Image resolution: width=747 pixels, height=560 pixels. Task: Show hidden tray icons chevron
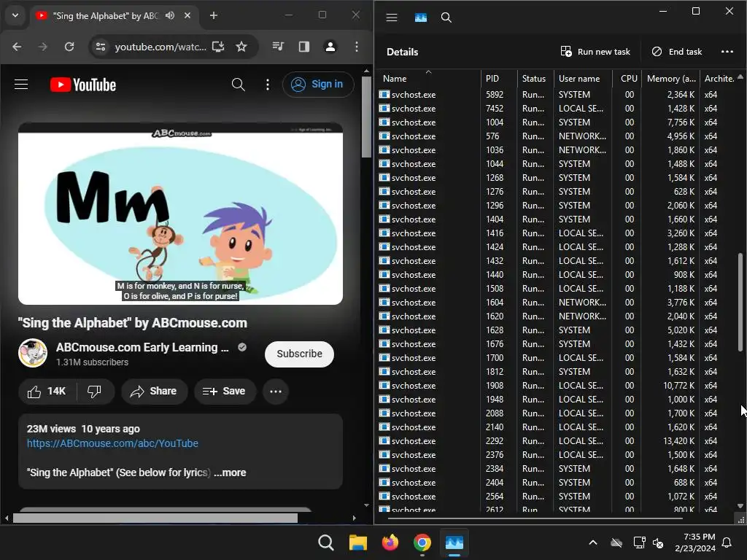[593, 542]
